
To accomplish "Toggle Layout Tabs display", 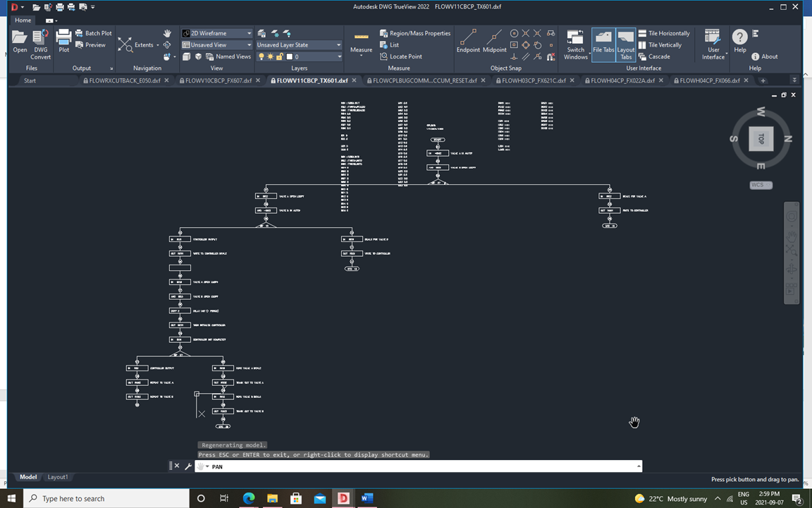I will click(626, 44).
